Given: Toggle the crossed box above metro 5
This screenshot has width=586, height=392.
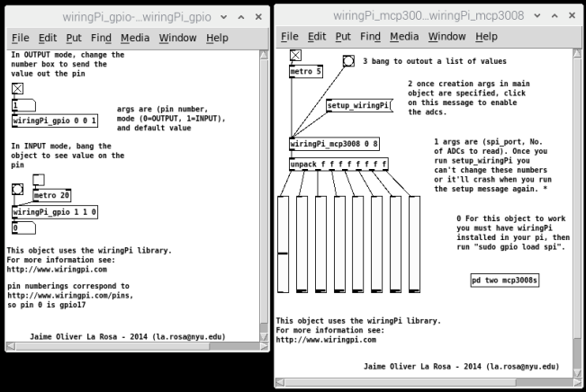Looking at the screenshot, I should click(295, 57).
